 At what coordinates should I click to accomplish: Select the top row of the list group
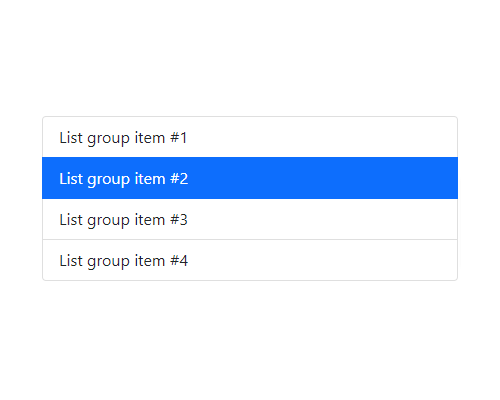point(250,137)
